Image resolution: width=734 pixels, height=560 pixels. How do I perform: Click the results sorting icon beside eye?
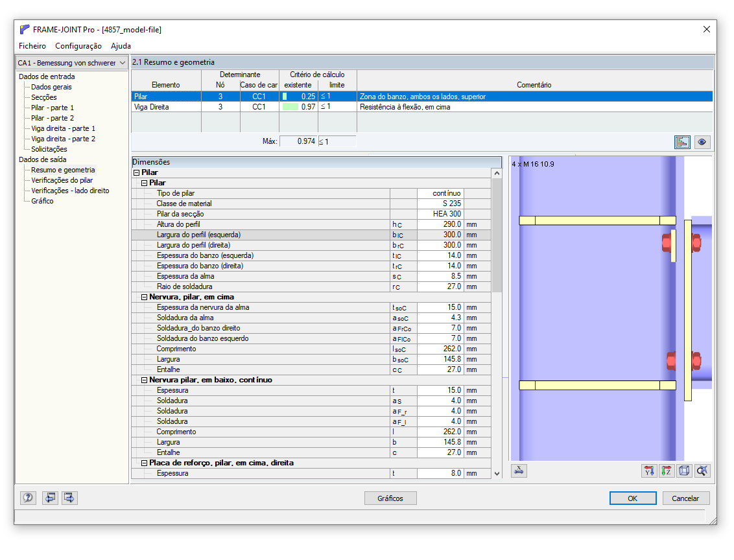point(682,142)
